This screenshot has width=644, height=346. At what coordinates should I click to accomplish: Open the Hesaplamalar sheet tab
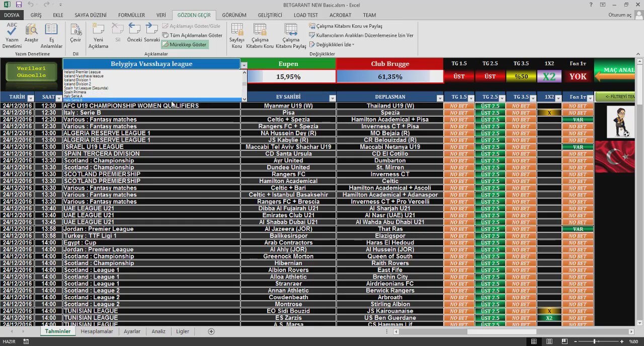(x=97, y=331)
